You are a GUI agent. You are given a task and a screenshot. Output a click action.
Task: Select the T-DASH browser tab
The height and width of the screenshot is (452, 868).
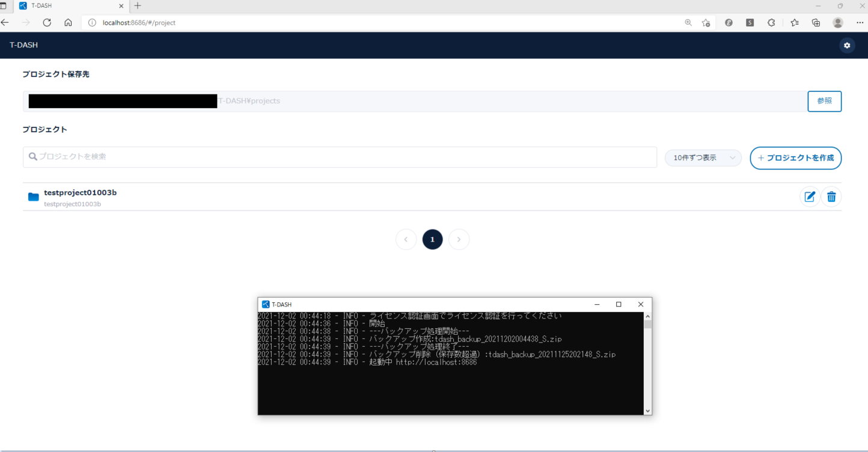pos(72,6)
